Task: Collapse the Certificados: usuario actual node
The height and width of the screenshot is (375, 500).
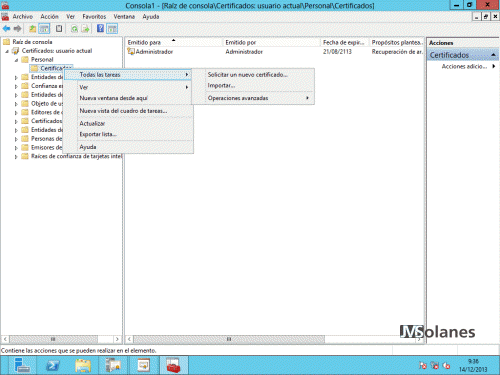Action: (x=7, y=51)
